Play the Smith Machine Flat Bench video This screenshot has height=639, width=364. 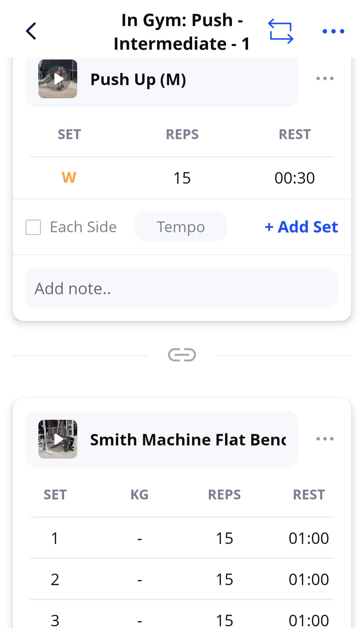[58, 439]
